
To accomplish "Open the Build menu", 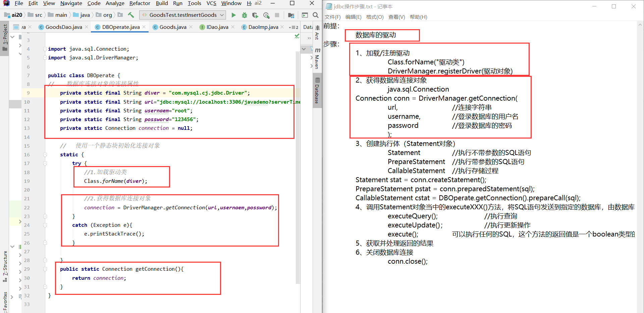I will click(162, 3).
